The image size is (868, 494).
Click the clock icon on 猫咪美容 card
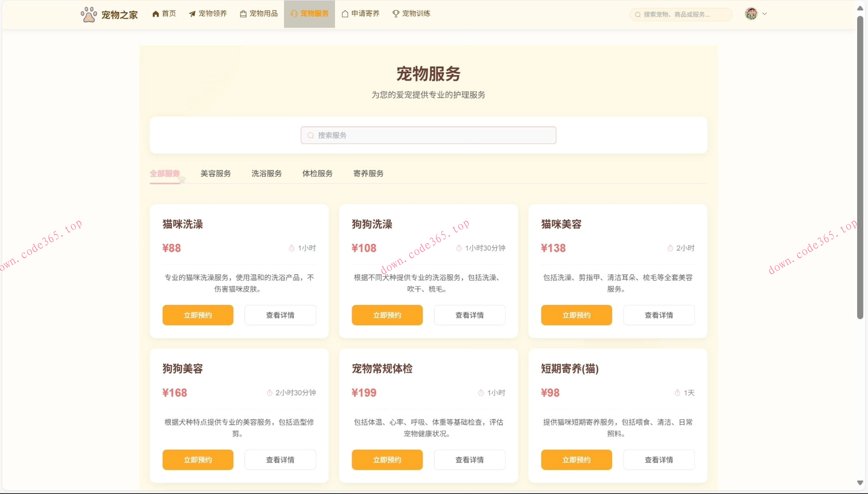point(670,248)
